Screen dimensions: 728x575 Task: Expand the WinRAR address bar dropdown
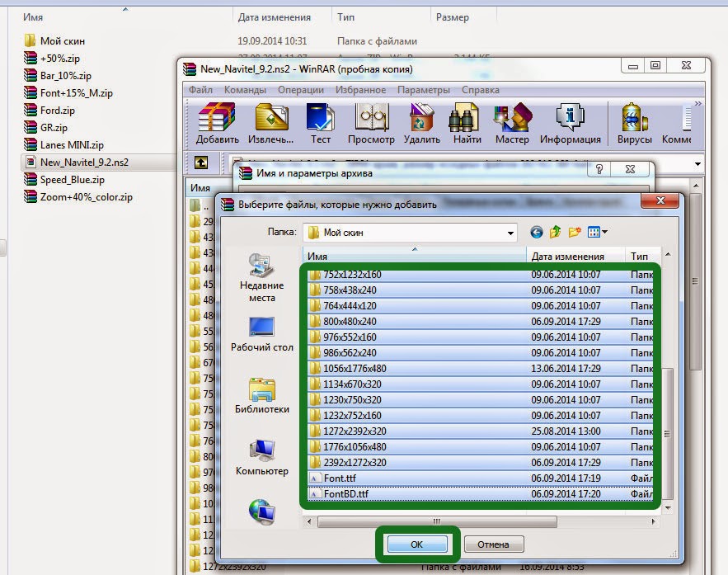pos(697,164)
